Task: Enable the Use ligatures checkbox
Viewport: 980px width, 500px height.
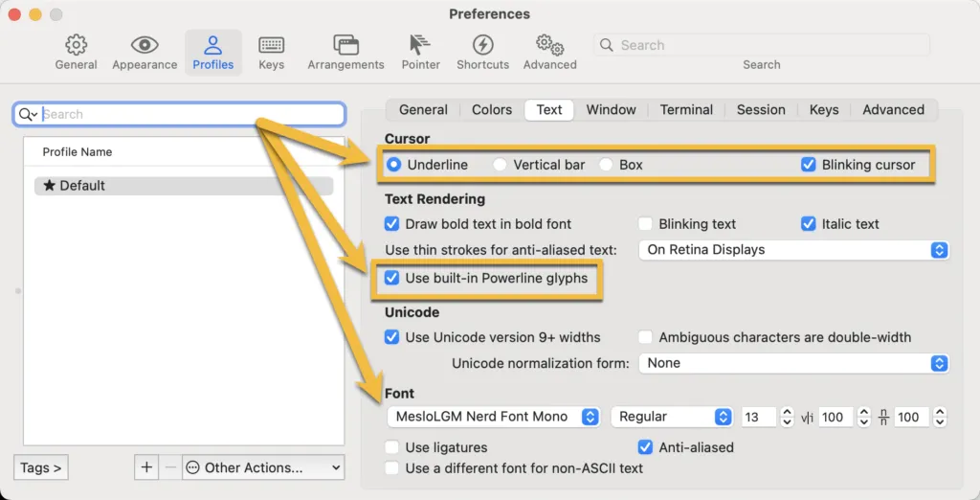Action: (x=391, y=447)
